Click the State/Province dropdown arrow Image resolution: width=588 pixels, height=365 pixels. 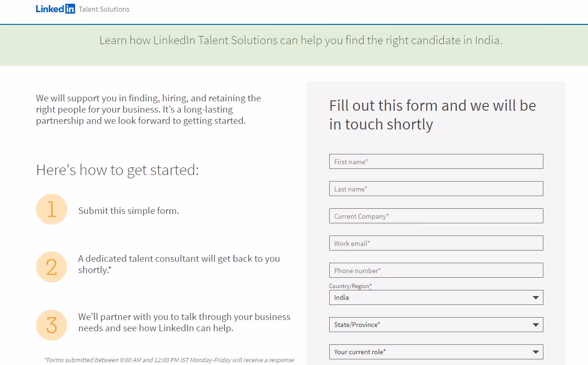pos(535,324)
